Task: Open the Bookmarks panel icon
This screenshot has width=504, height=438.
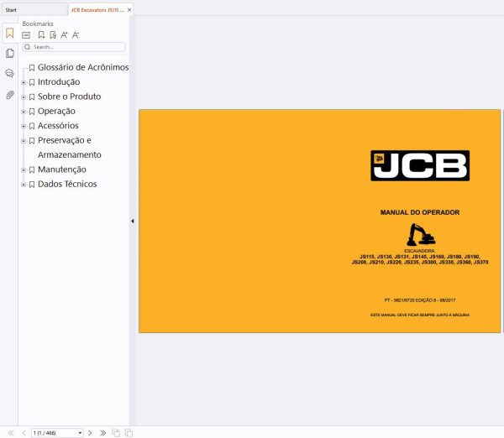Action: (x=9, y=33)
